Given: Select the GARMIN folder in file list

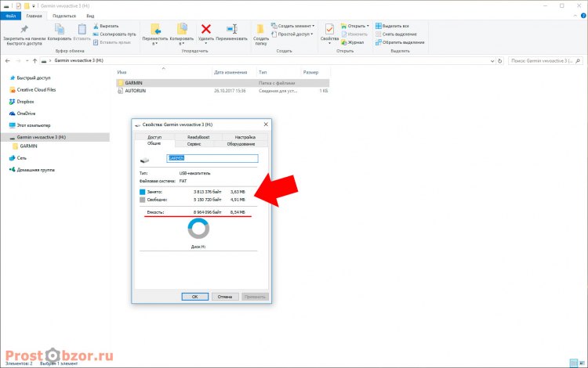Looking at the screenshot, I should (223, 83).
